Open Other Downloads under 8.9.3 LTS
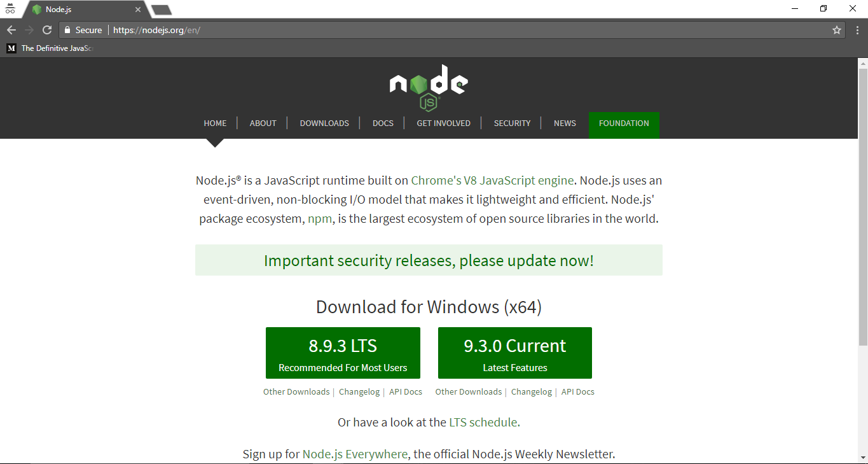868x464 pixels. (296, 392)
